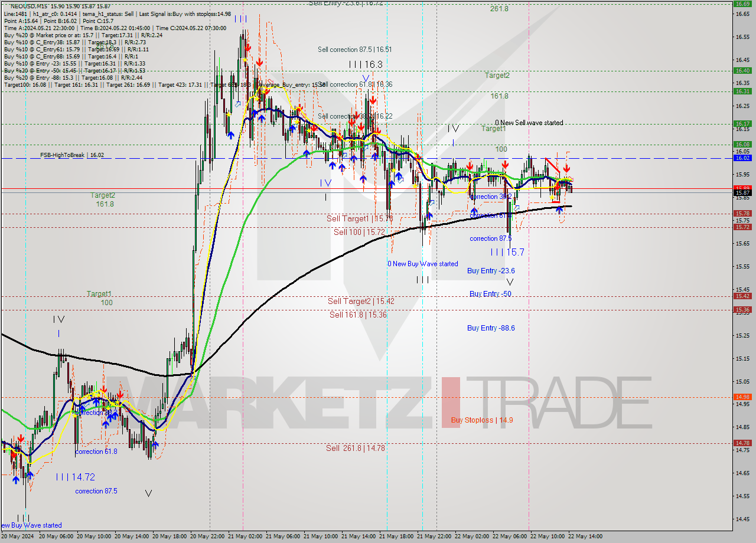Click the 261.8 label at top
Image resolution: width=756 pixels, height=543 pixels.
499,9
